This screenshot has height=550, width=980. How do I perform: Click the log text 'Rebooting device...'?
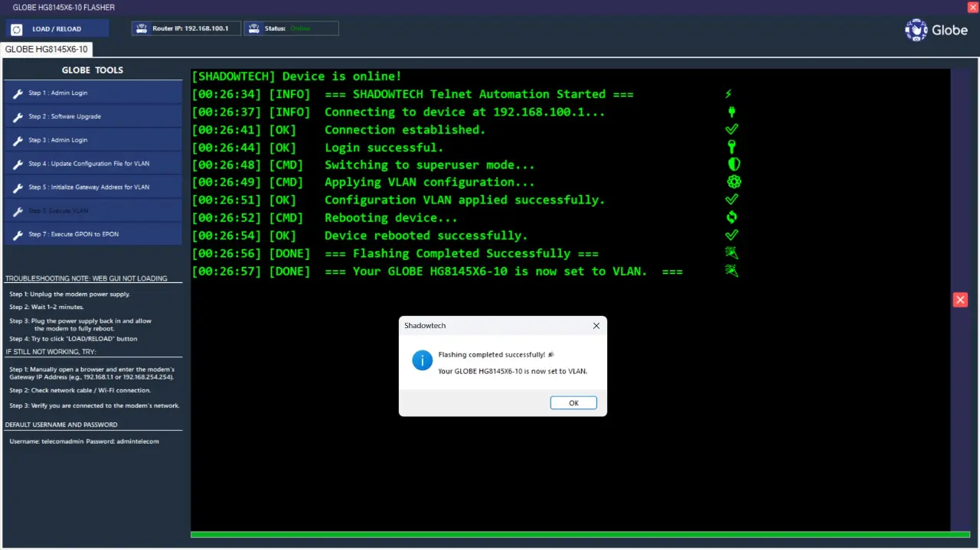[x=391, y=217]
